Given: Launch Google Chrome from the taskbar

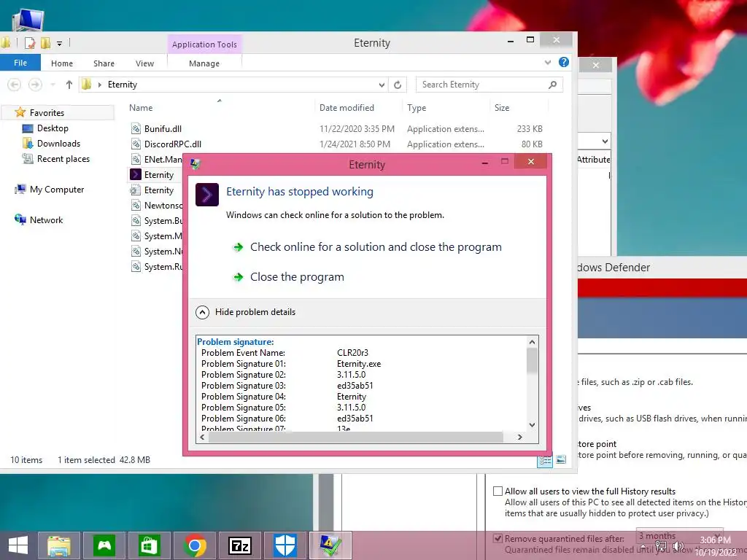Looking at the screenshot, I should pyautogui.click(x=194, y=545).
